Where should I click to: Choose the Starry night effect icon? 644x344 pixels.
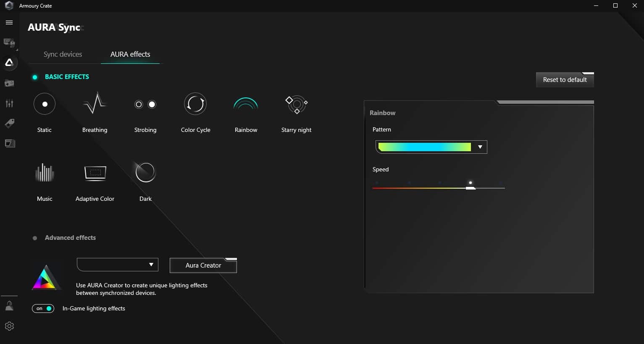pos(297,105)
